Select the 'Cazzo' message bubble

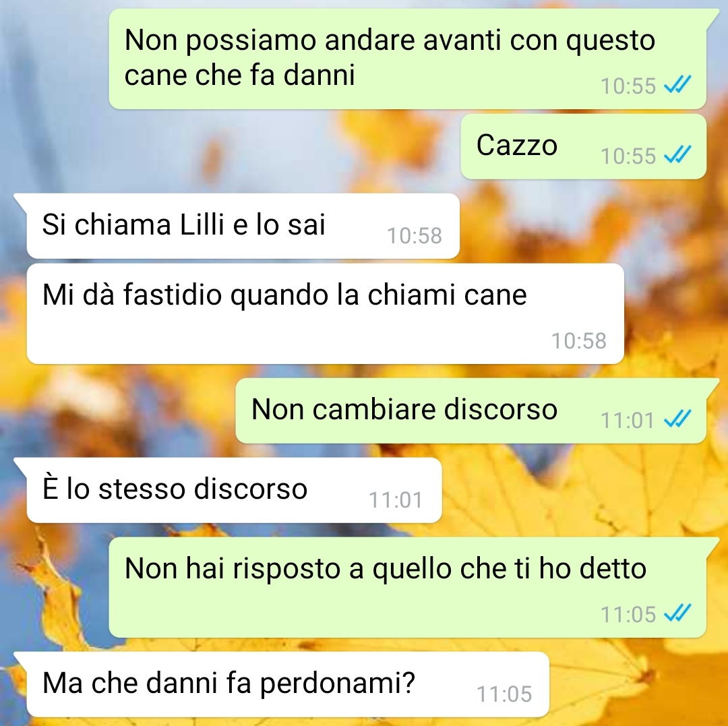tap(584, 147)
